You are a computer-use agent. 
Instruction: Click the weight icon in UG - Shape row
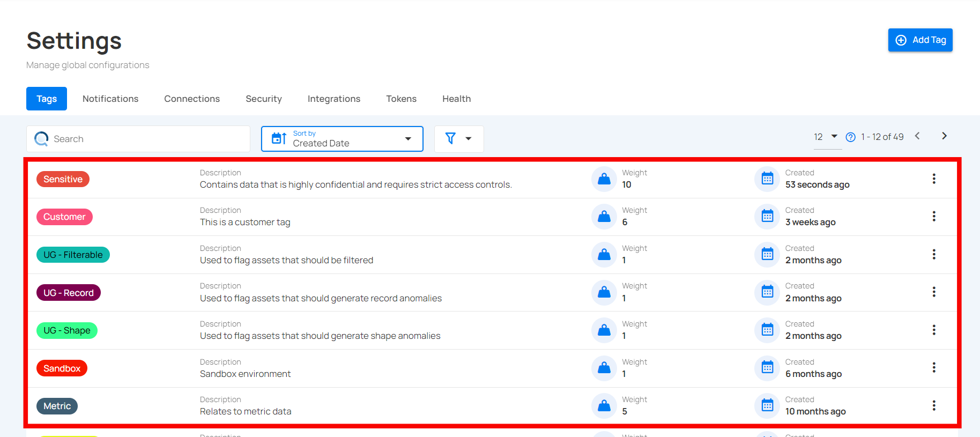point(604,330)
